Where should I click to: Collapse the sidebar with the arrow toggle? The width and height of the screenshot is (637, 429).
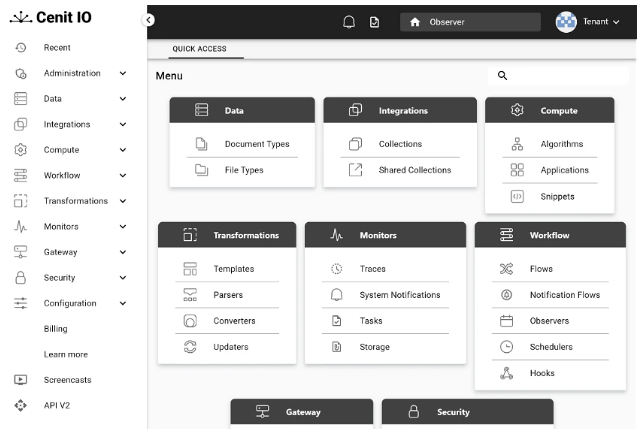[149, 19]
